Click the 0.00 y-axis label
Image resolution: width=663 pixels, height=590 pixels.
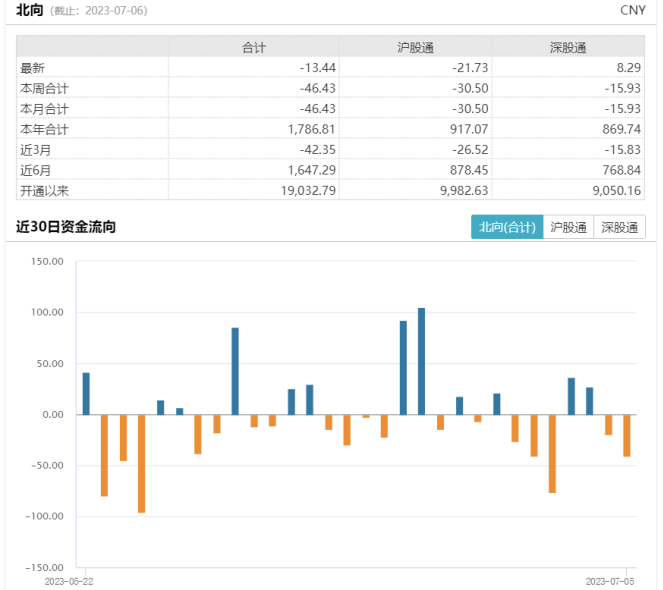click(x=53, y=415)
